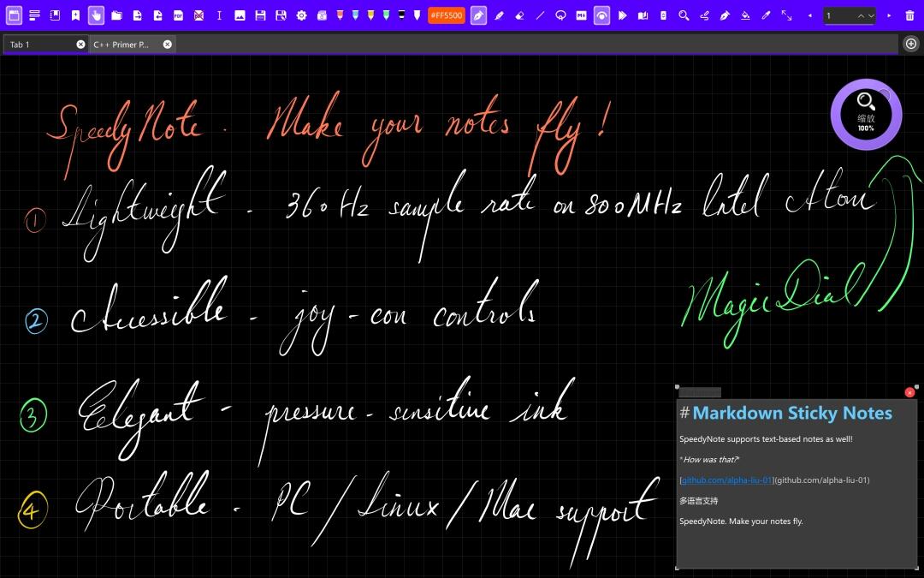The image size is (924, 578).
Task: Select the eraser tool
Action: click(x=519, y=15)
